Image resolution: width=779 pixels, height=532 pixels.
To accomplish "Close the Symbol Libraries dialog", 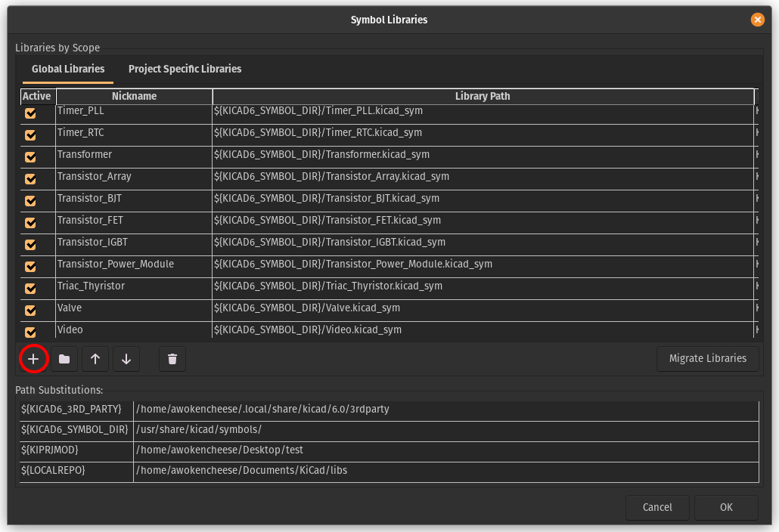I will [x=757, y=20].
